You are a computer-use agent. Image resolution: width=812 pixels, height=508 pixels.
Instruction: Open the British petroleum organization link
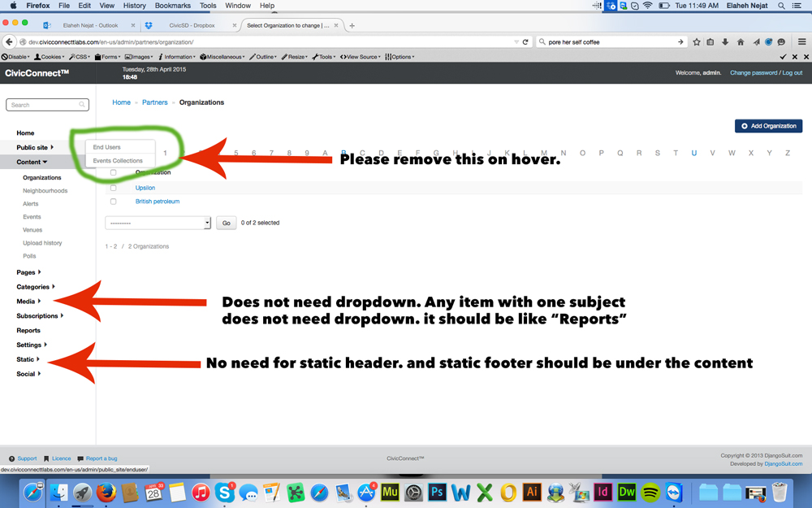point(158,201)
